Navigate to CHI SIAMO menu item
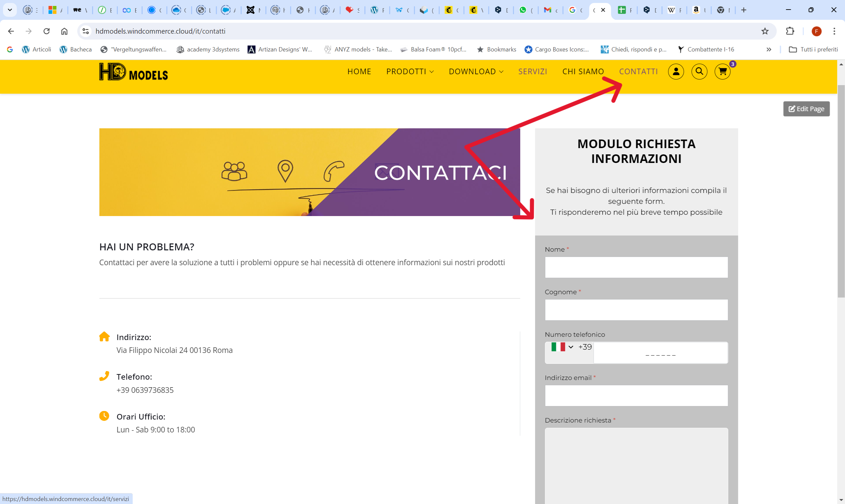This screenshot has height=504, width=845. coord(583,72)
